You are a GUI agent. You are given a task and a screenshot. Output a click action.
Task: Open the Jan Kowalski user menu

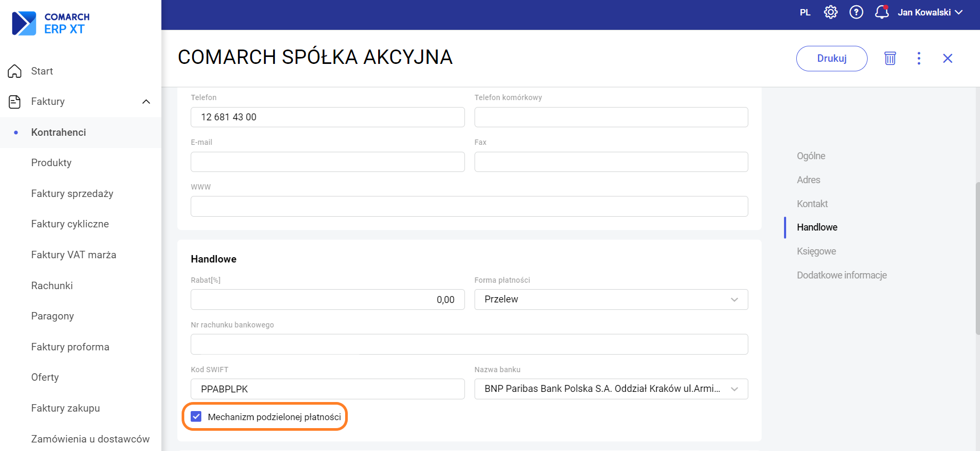point(929,12)
